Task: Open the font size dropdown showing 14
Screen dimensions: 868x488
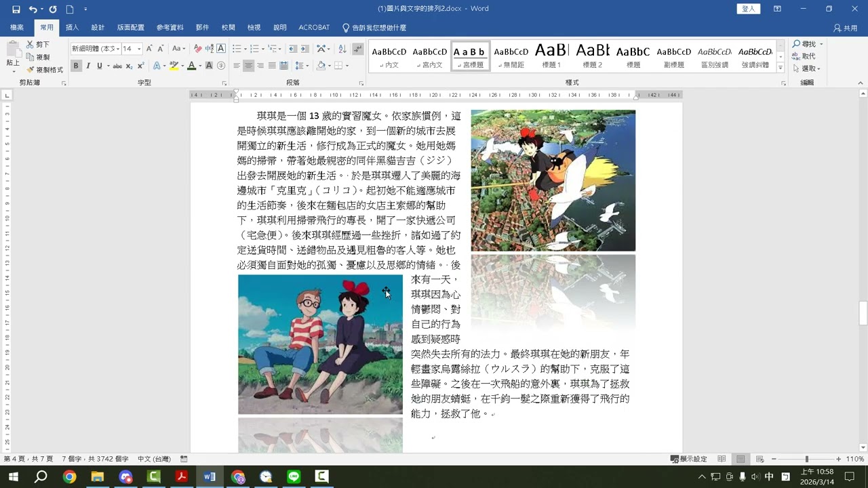Action: click(139, 49)
